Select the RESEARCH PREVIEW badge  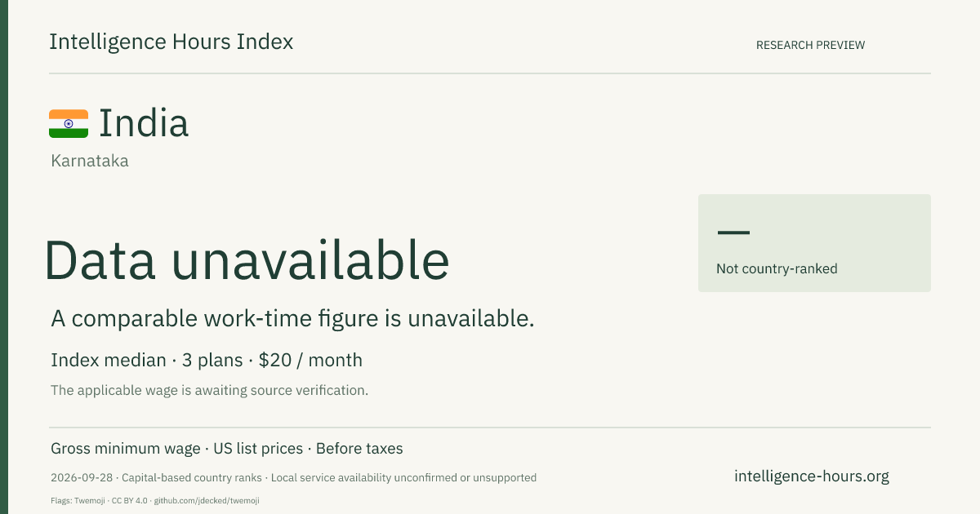[810, 45]
